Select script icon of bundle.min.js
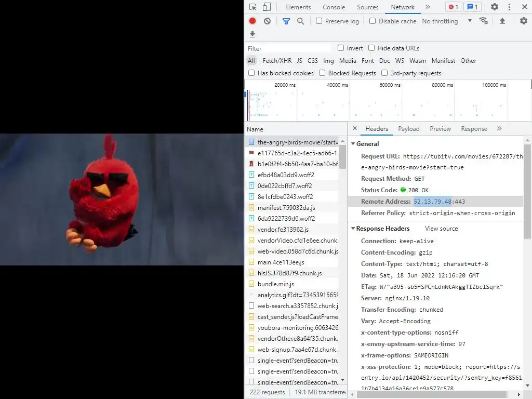This screenshot has height=399, width=532. (251, 284)
